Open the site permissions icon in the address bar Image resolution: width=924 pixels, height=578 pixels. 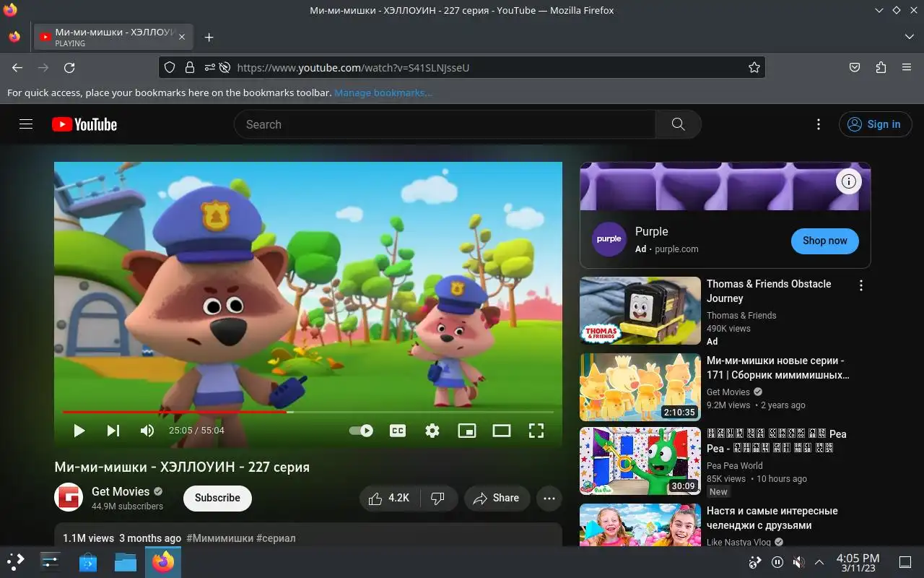tap(209, 67)
